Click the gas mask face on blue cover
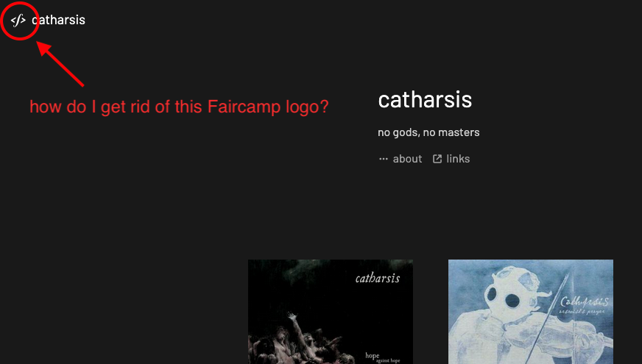The height and width of the screenshot is (364, 642). (x=506, y=293)
